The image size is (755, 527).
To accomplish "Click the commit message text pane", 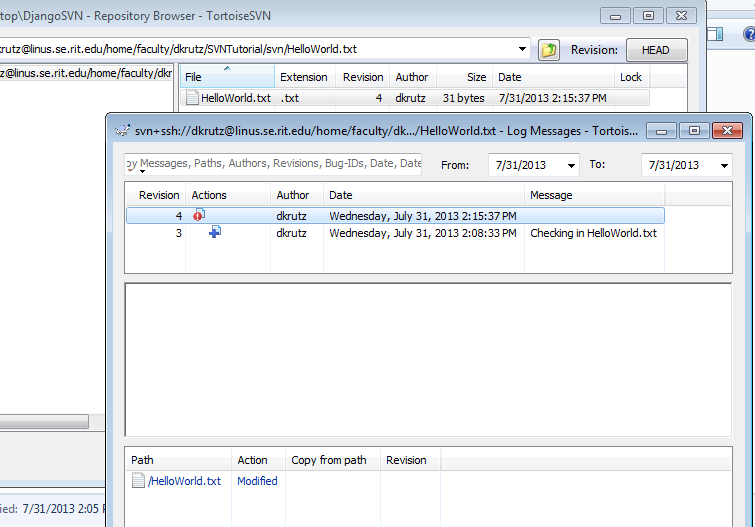I will click(428, 360).
